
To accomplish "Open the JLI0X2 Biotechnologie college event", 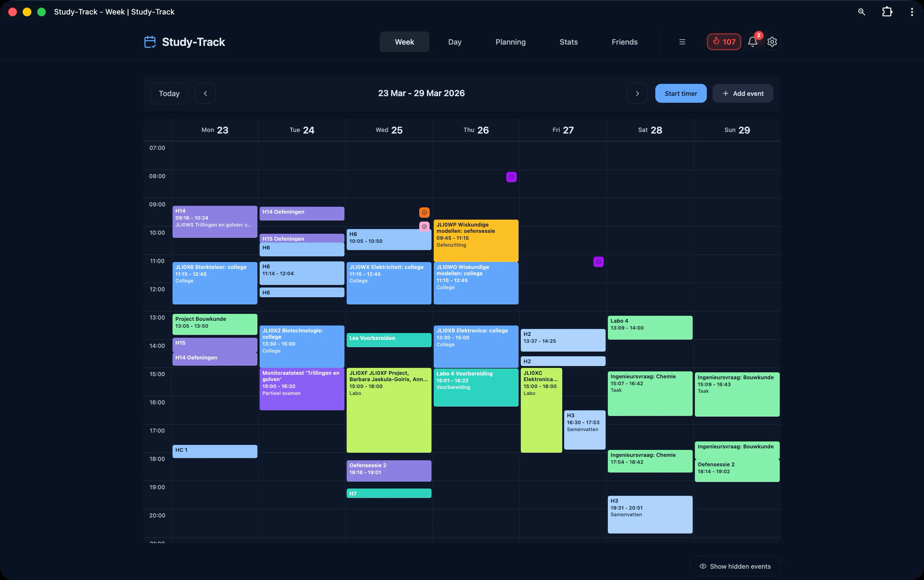I will (302, 346).
